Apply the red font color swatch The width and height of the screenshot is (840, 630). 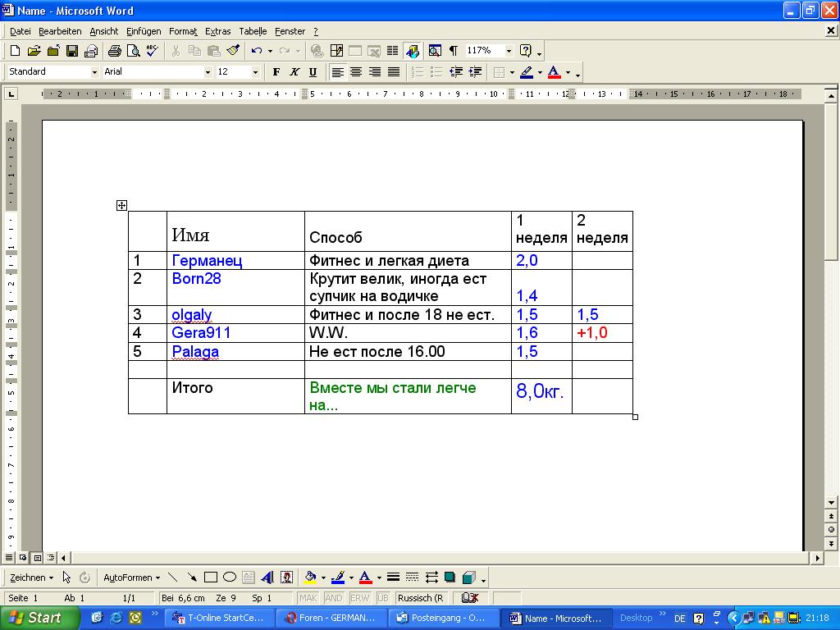point(554,72)
